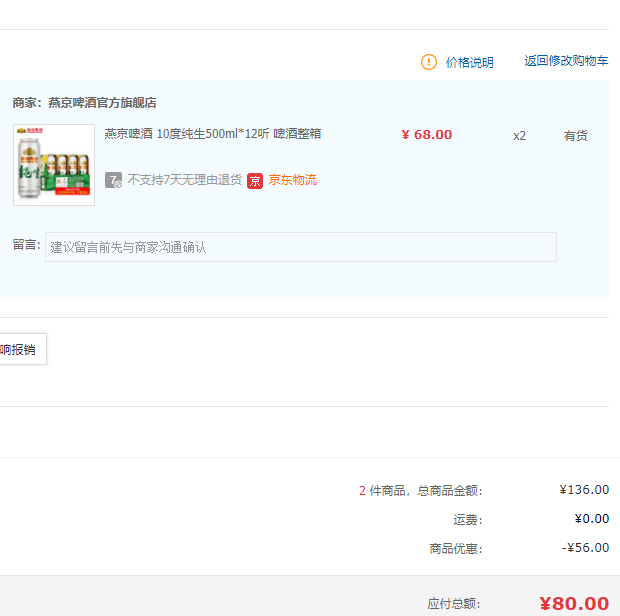This screenshot has width=620, height=616.
Task: Go back via 返回修改购物车 link
Action: pyautogui.click(x=566, y=61)
